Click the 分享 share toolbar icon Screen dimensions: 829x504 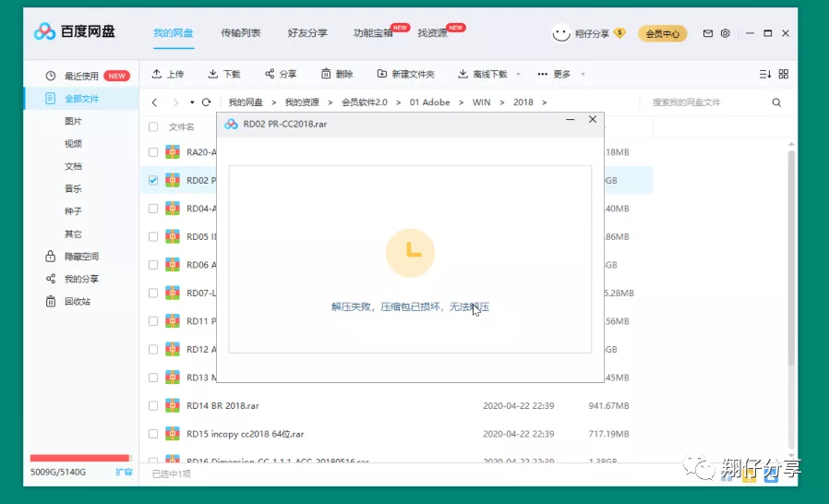click(x=270, y=74)
